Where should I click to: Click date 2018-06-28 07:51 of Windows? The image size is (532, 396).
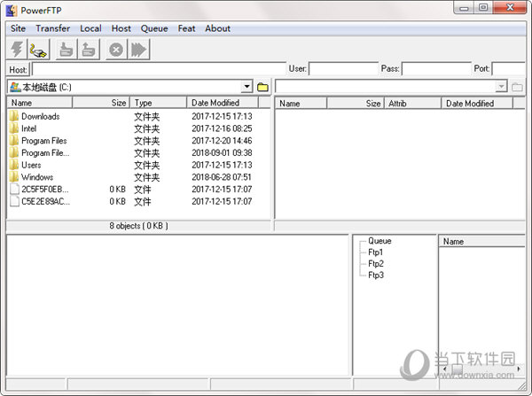(x=222, y=177)
